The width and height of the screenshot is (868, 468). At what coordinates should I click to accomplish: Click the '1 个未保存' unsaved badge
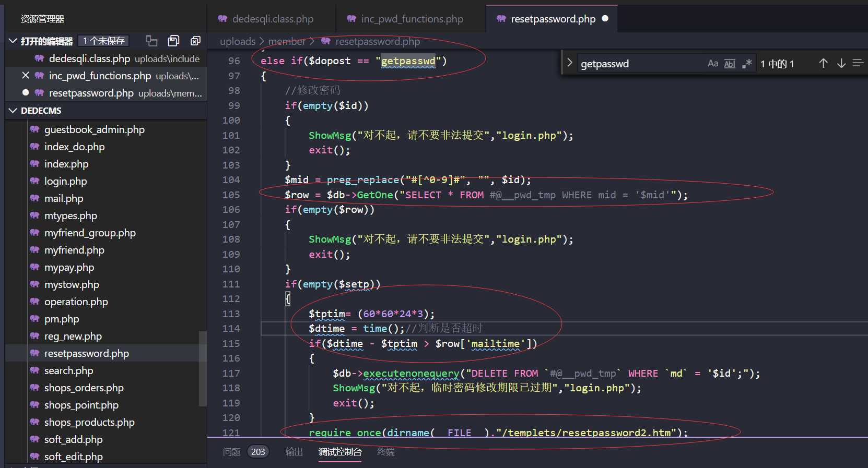[104, 41]
